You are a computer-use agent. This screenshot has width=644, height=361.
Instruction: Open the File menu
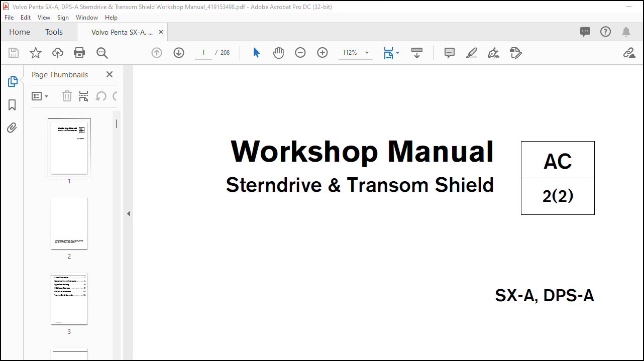[x=9, y=17]
